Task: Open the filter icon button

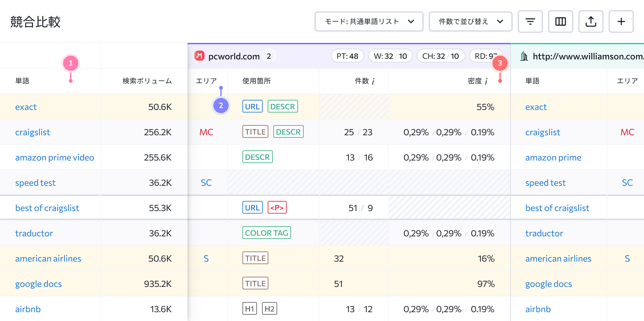Action: [530, 21]
